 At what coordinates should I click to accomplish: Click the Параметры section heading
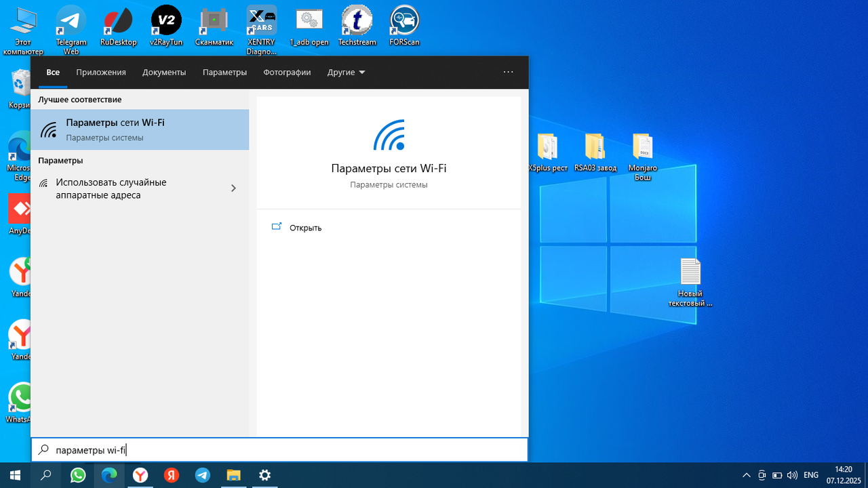pyautogui.click(x=60, y=161)
